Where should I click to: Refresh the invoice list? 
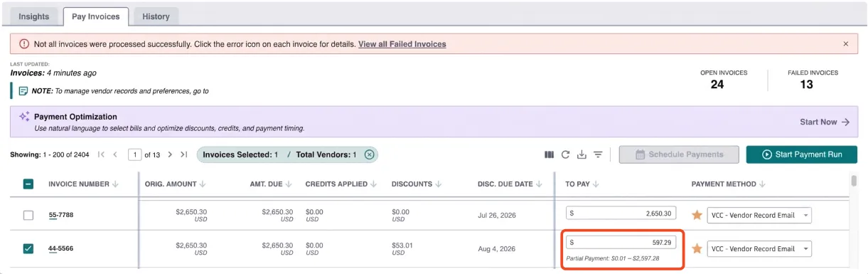tap(566, 154)
